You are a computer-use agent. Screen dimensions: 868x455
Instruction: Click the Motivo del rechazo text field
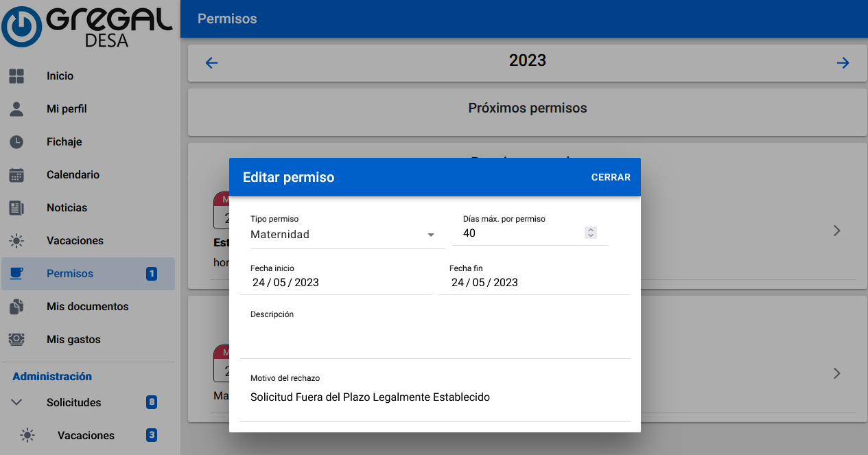(434, 397)
